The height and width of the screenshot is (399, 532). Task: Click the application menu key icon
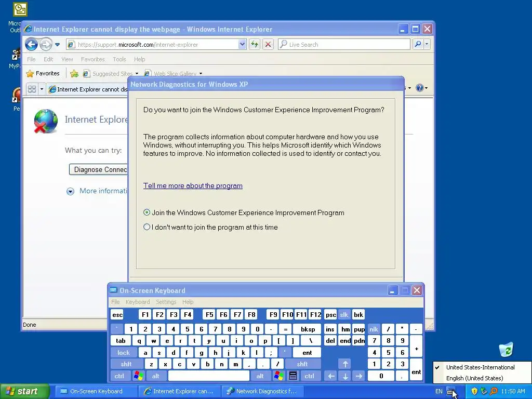point(293,376)
